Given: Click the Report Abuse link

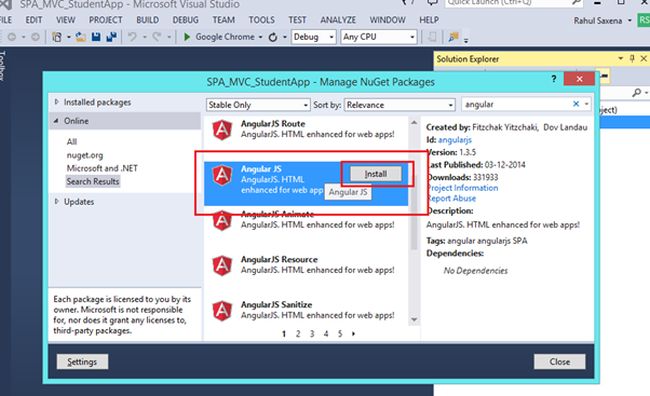Looking at the screenshot, I should (x=452, y=198).
